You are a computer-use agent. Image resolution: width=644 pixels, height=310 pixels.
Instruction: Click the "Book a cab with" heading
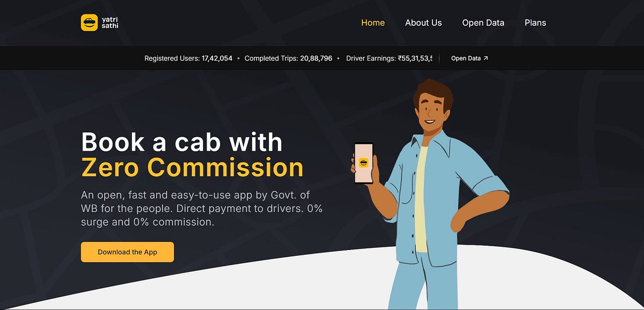181,142
